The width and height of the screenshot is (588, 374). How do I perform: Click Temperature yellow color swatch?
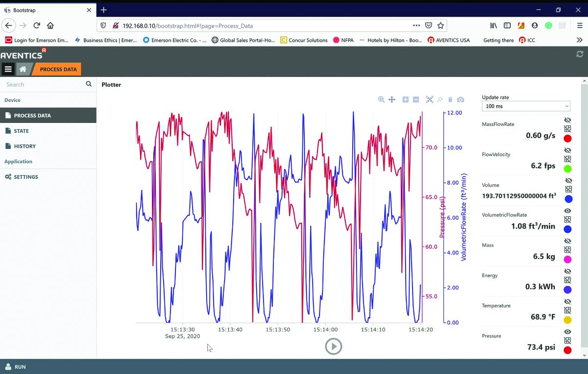point(567,320)
